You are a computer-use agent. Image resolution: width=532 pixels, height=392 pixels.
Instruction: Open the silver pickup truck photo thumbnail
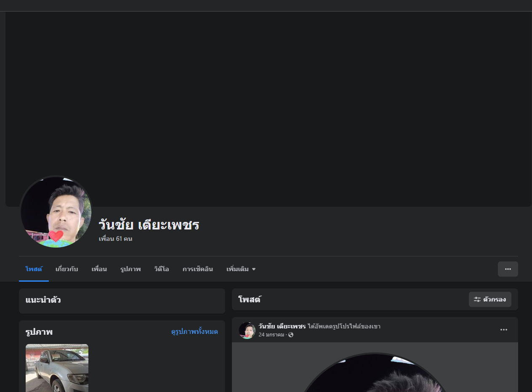pos(57,368)
